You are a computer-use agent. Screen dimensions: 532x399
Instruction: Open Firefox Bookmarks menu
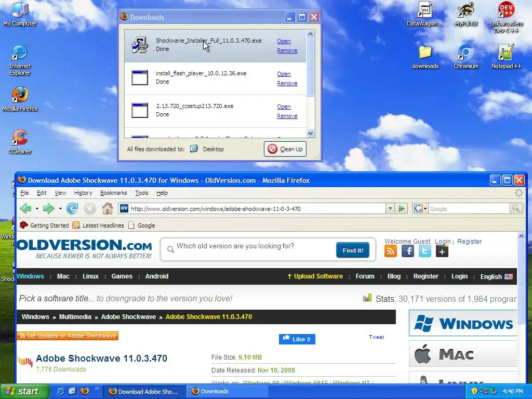click(113, 193)
